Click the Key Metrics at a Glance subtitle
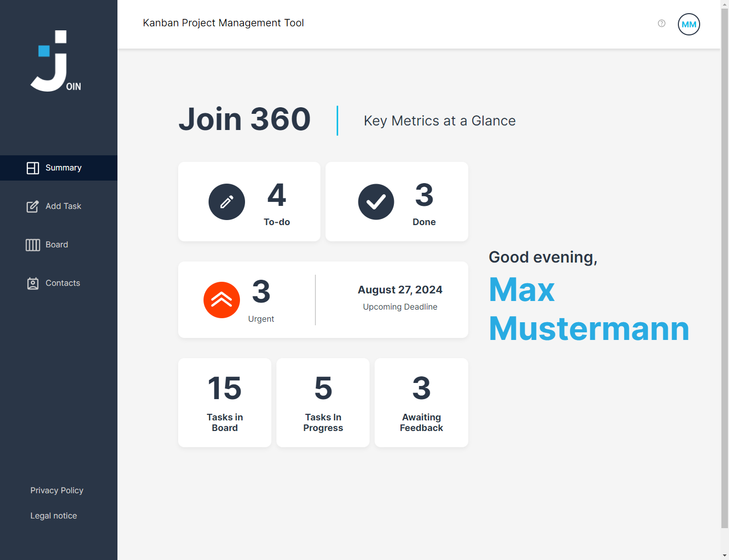Viewport: 729px width, 560px height. click(x=439, y=121)
